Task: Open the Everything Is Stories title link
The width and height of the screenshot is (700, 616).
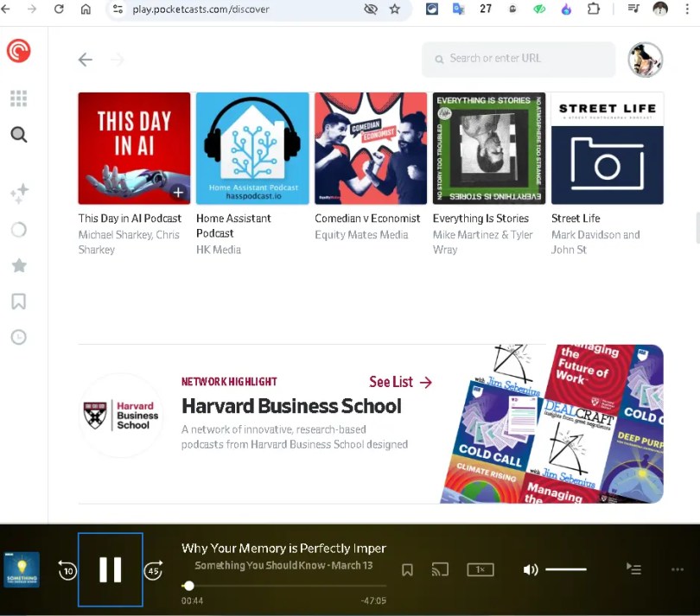Action: (480, 219)
